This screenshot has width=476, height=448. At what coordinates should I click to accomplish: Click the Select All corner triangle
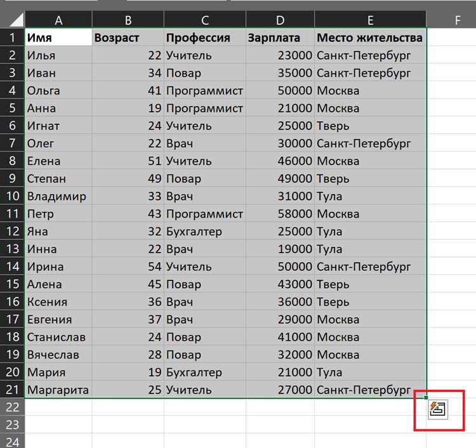point(17,20)
